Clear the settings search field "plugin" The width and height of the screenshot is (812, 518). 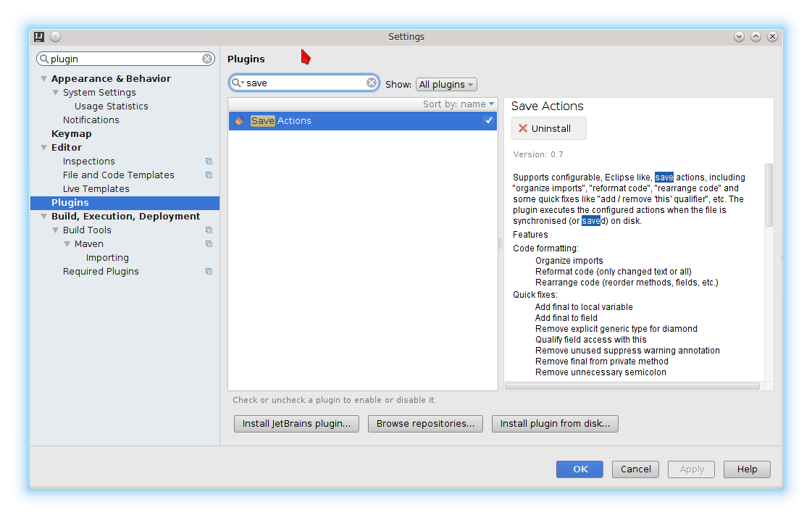[x=207, y=59]
